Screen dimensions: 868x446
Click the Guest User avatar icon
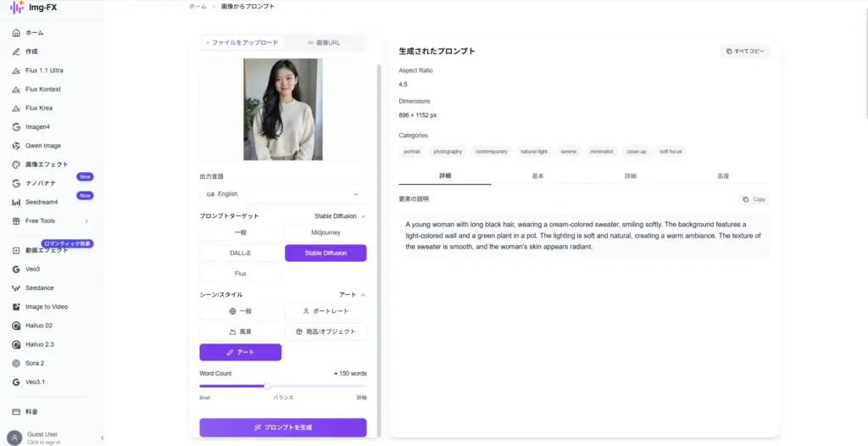tap(14, 438)
